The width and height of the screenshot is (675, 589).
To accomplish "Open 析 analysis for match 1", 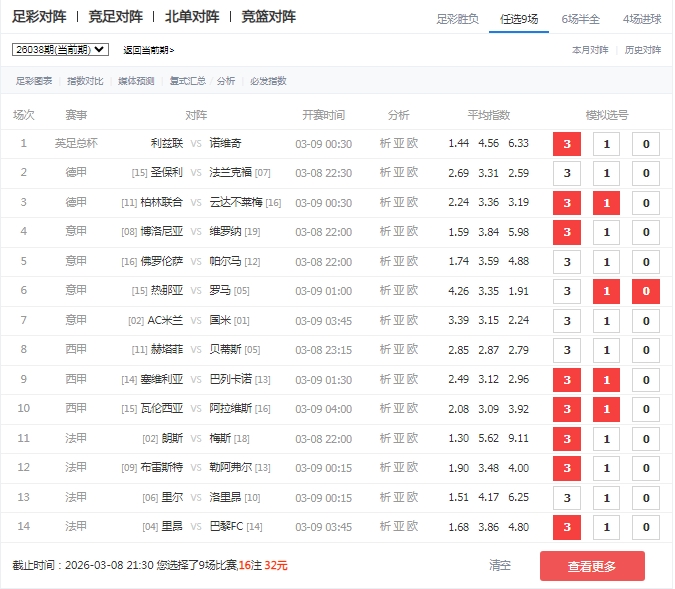I will pyautogui.click(x=387, y=143).
